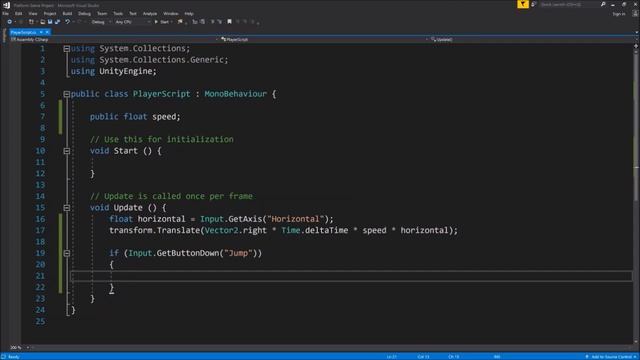Click the "Horizontal" string literal
The height and width of the screenshot is (360, 640).
point(296,219)
